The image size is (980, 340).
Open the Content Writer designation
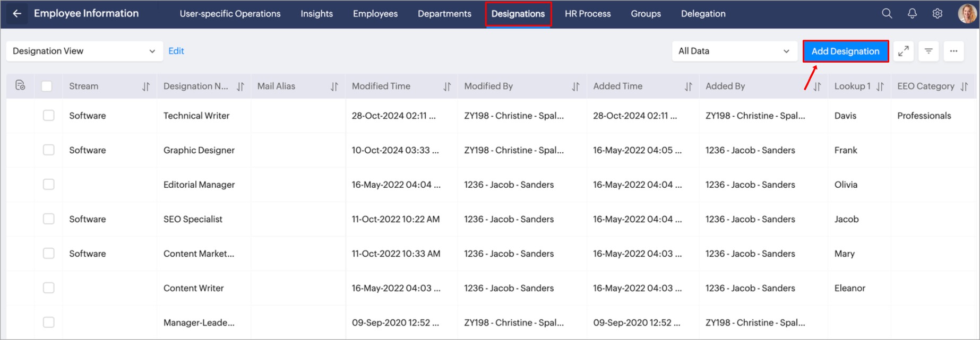(194, 288)
